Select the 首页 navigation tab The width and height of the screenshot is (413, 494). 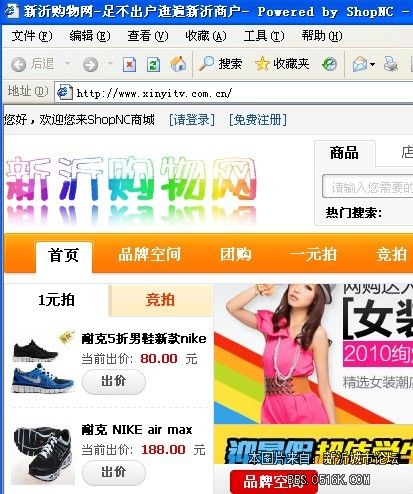[64, 256]
